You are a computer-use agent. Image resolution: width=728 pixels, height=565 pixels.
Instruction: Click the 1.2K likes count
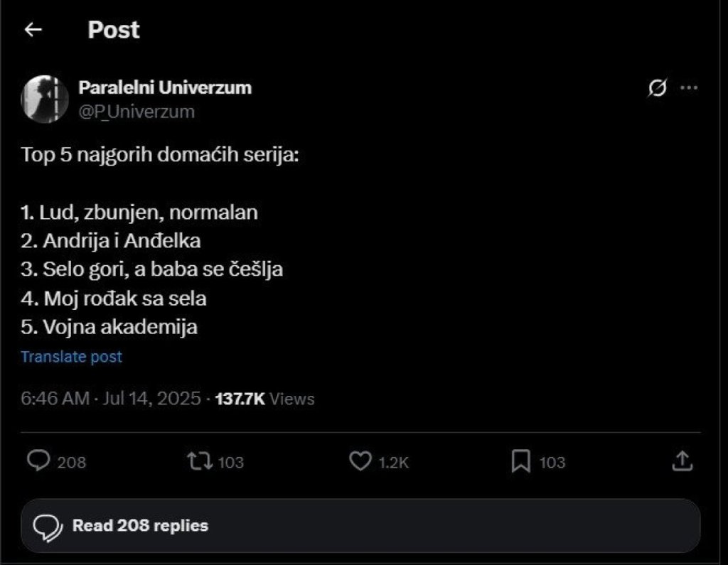(393, 462)
